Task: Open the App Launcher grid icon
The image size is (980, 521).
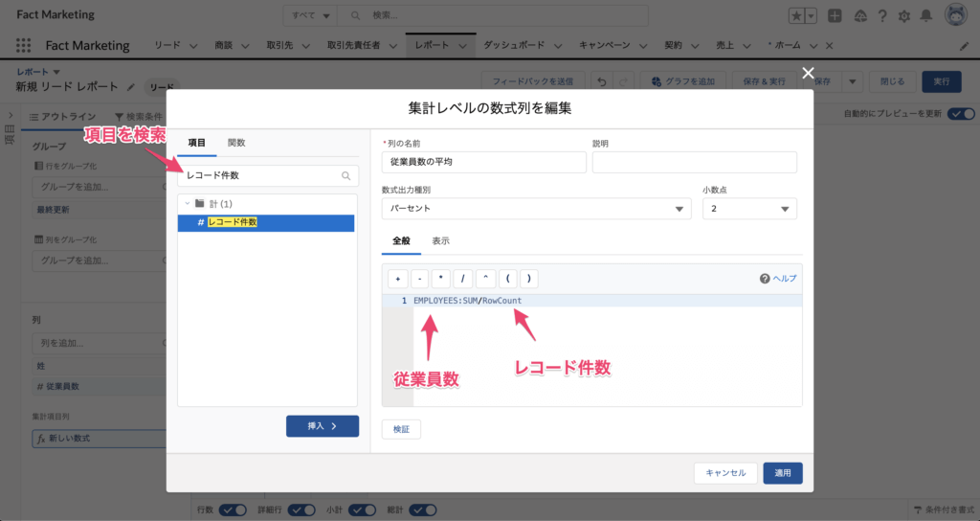Action: 23,45
